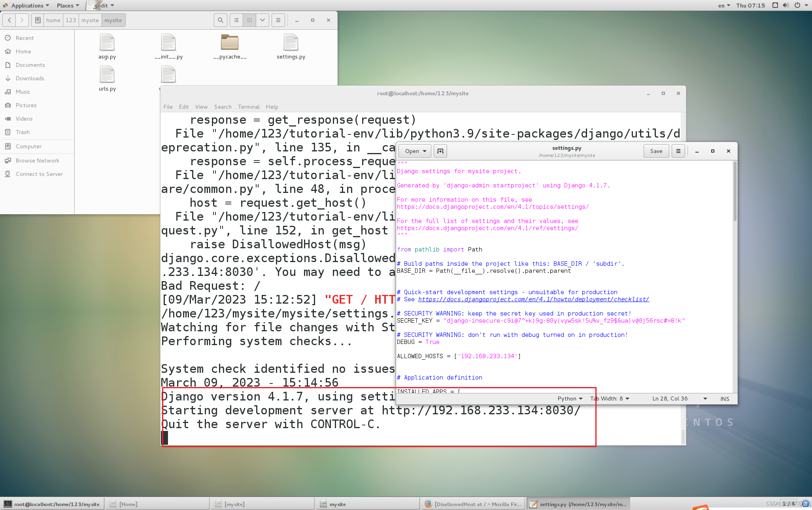The width and height of the screenshot is (812, 510).
Task: Open the Terminal menu in terminal
Action: tap(249, 107)
